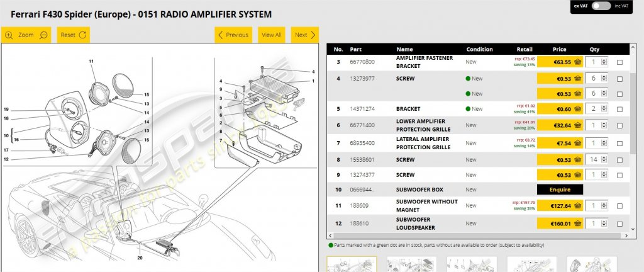Screen dimensions: 644x272
Task: Tick the checkbox for part 66770800
Action: (x=619, y=62)
